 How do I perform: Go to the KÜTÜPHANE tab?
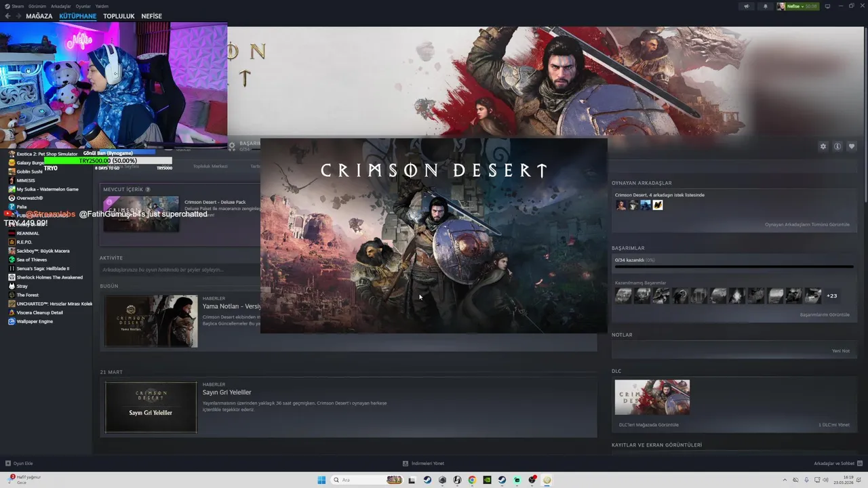point(77,16)
